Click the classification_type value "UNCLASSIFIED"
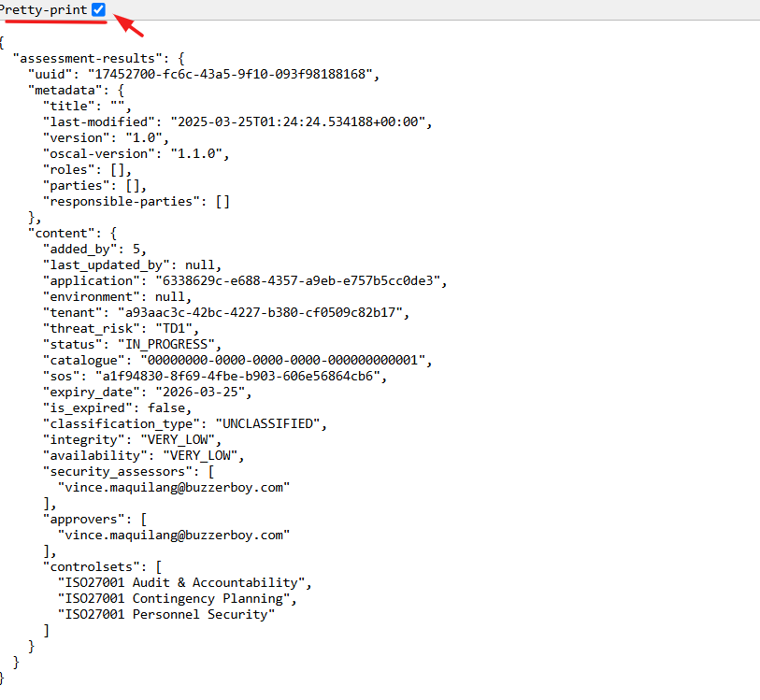The image size is (760, 700). pos(271,423)
